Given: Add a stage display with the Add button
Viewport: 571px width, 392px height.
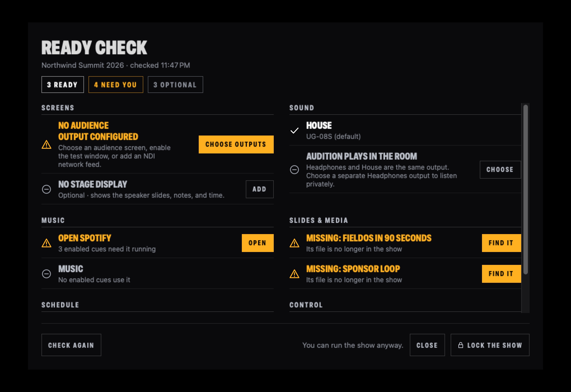Looking at the screenshot, I should (x=260, y=189).
